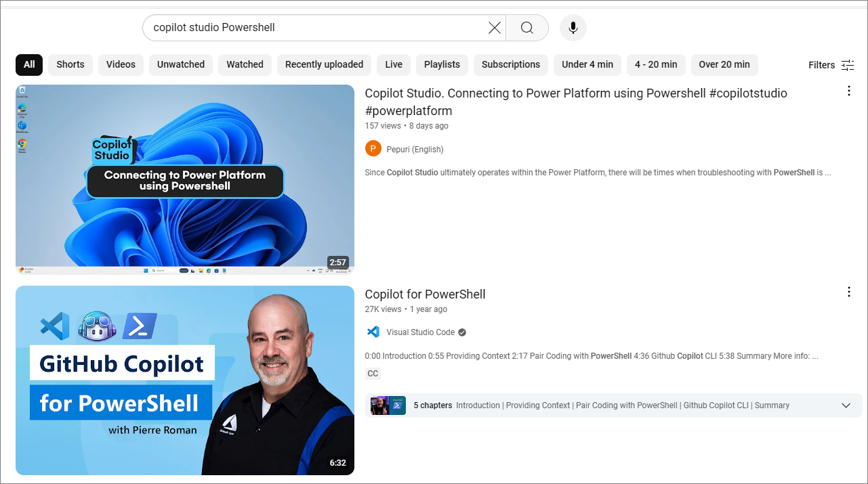Filter results by Watched
This screenshot has width=868, height=484.
pyautogui.click(x=245, y=64)
